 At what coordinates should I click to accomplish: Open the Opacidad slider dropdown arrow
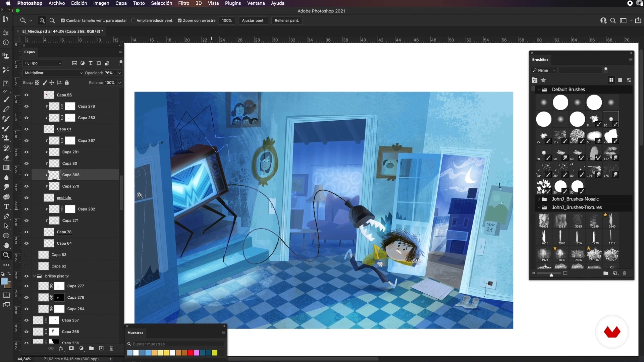tap(120, 73)
